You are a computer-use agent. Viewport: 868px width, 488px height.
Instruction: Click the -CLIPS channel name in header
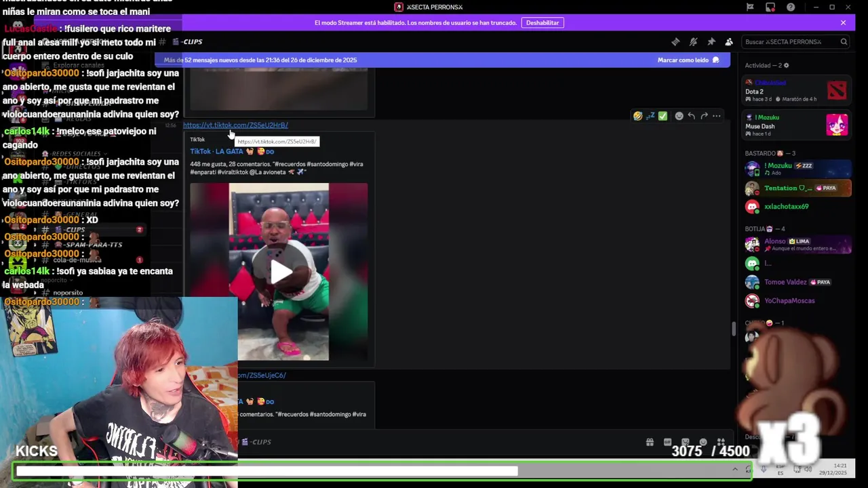tap(193, 42)
